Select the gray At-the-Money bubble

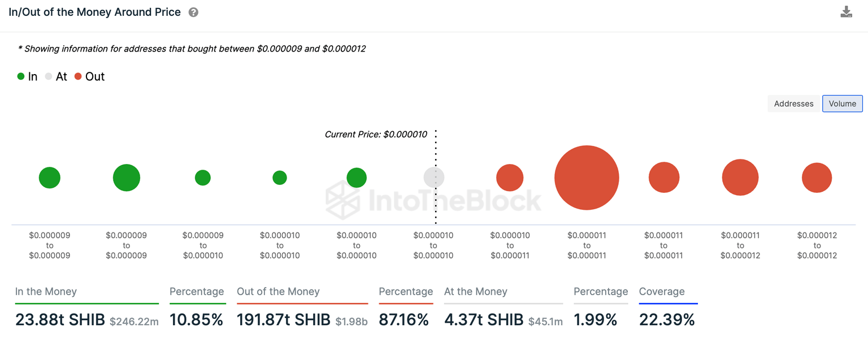click(x=433, y=177)
